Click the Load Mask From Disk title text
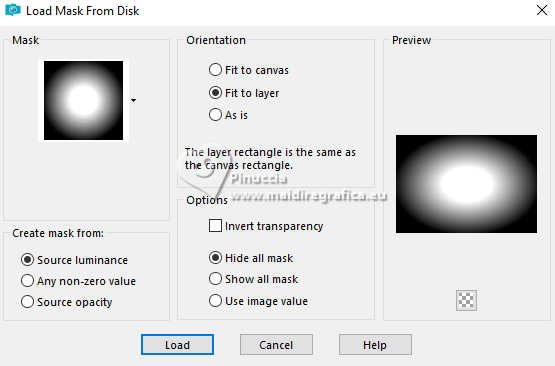The height and width of the screenshot is (366, 555). click(x=82, y=11)
